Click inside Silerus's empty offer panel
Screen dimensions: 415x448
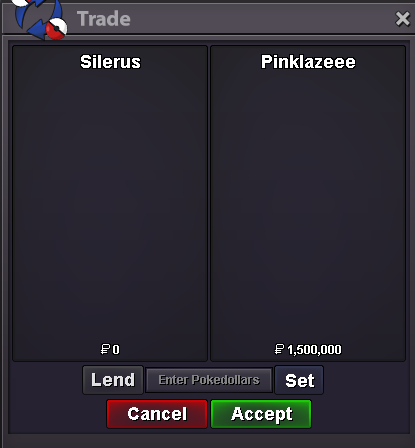[110, 203]
